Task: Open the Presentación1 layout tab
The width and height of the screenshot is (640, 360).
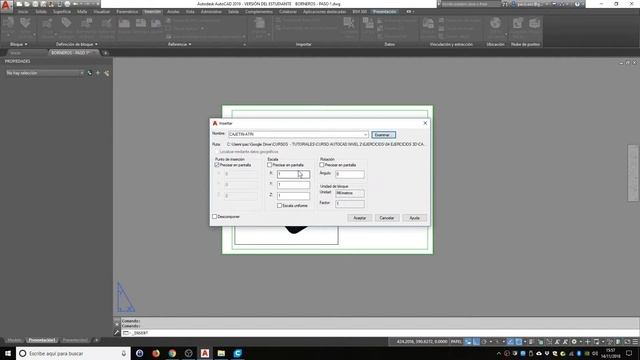Action: (42, 340)
